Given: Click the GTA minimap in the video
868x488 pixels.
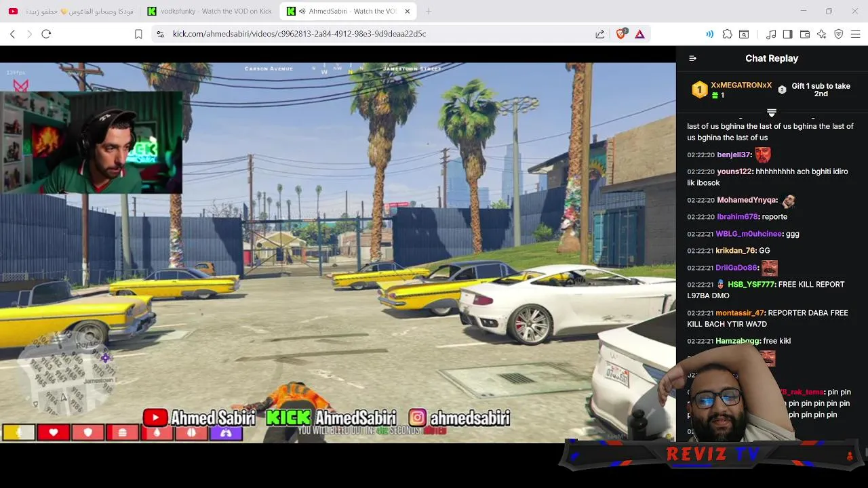Looking at the screenshot, I should tap(66, 373).
